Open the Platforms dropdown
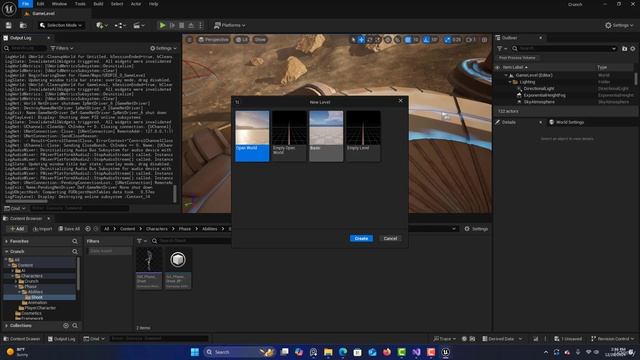Viewport: 640px width, 360px height. coord(230,25)
